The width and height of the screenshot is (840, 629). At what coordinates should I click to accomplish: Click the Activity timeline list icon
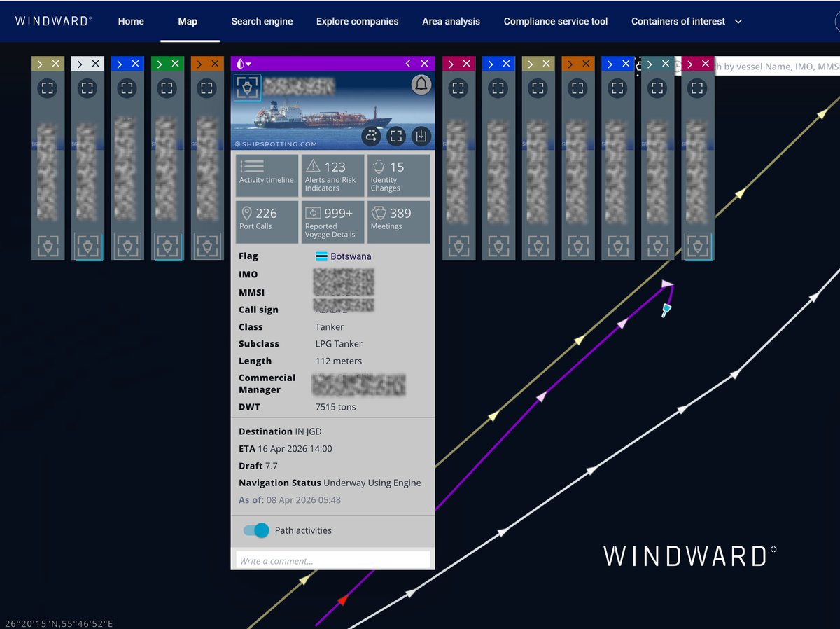(x=251, y=166)
